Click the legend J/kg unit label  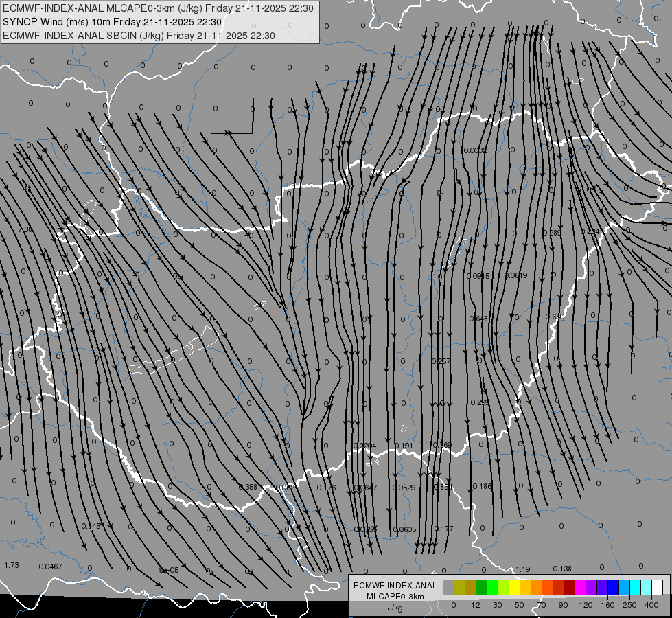(395, 608)
